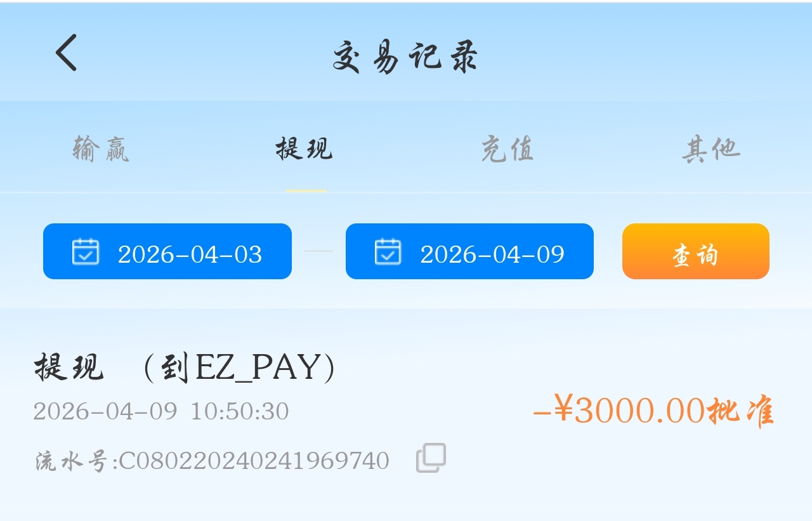Click calendar icon beside 2026-04-03
The width and height of the screenshot is (812, 521).
click(86, 251)
